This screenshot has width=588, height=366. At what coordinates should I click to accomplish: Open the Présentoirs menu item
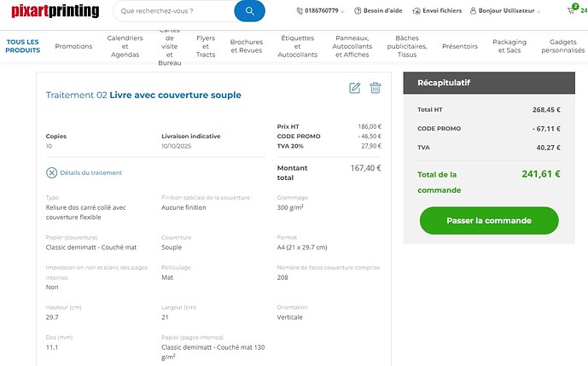coord(460,46)
